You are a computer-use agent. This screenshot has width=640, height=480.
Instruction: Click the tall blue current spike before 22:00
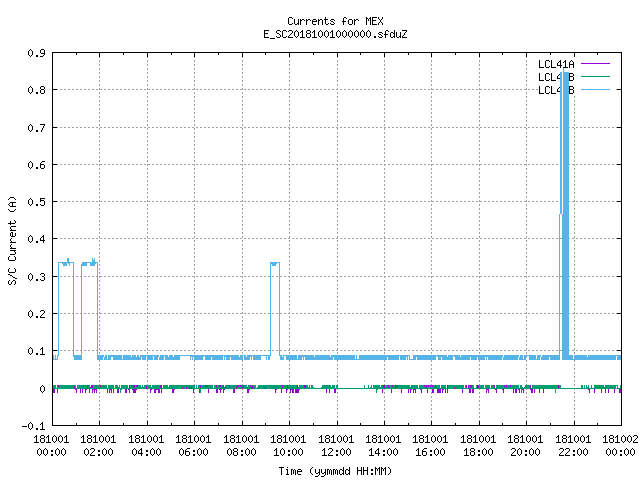(564, 214)
